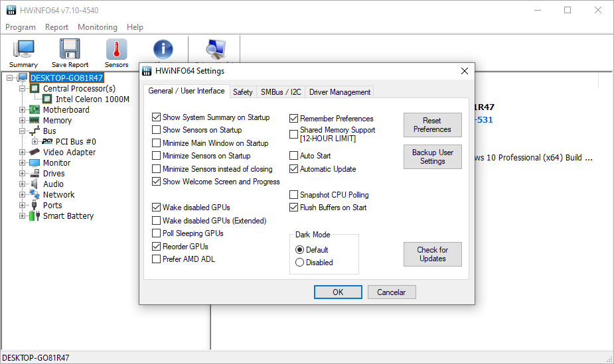
Task: Open the Help menu
Action: coord(135,27)
